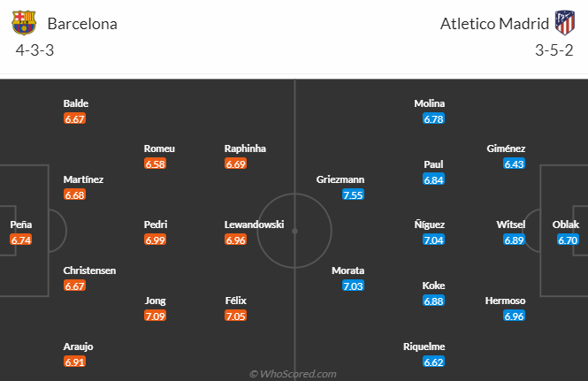The width and height of the screenshot is (588, 381).
Task: Click goalkeeper Peña's 6.74 rating
Action: pos(21,240)
